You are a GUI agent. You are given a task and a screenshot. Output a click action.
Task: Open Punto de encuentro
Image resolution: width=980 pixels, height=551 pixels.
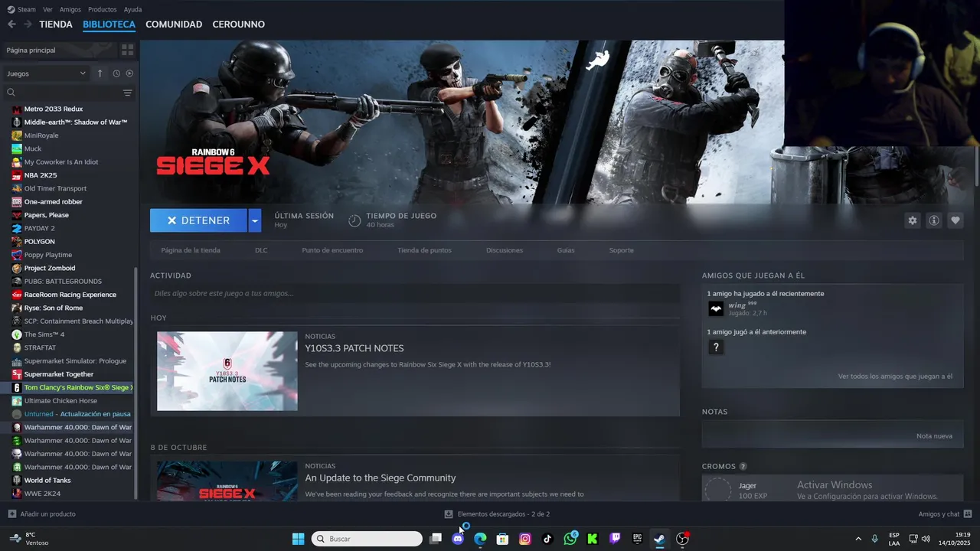pyautogui.click(x=332, y=250)
